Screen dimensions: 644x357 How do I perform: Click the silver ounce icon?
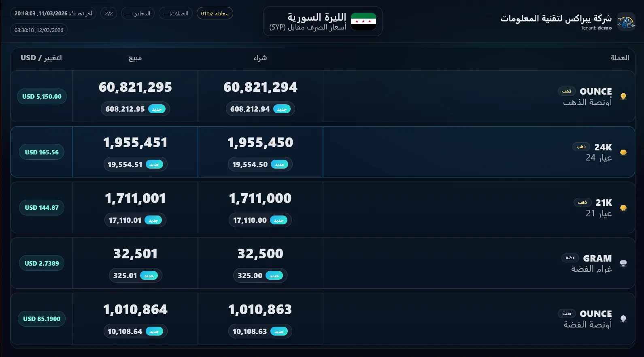pos(623,319)
